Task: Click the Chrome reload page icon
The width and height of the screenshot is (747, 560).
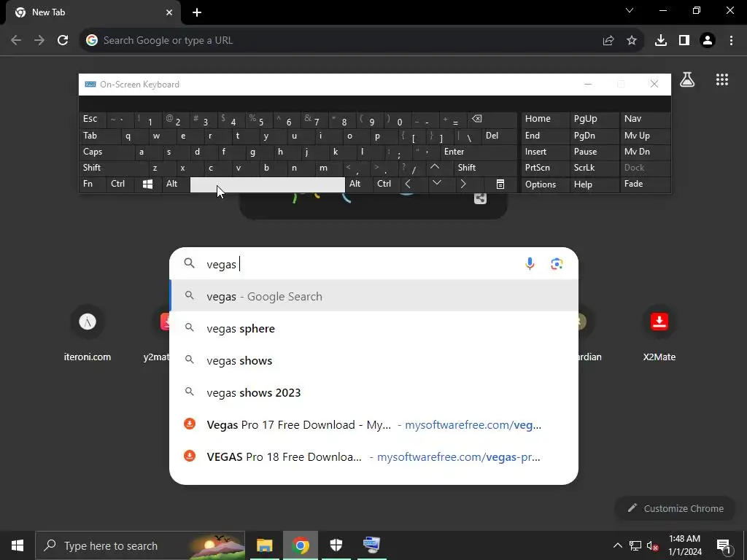Action: coord(63,41)
